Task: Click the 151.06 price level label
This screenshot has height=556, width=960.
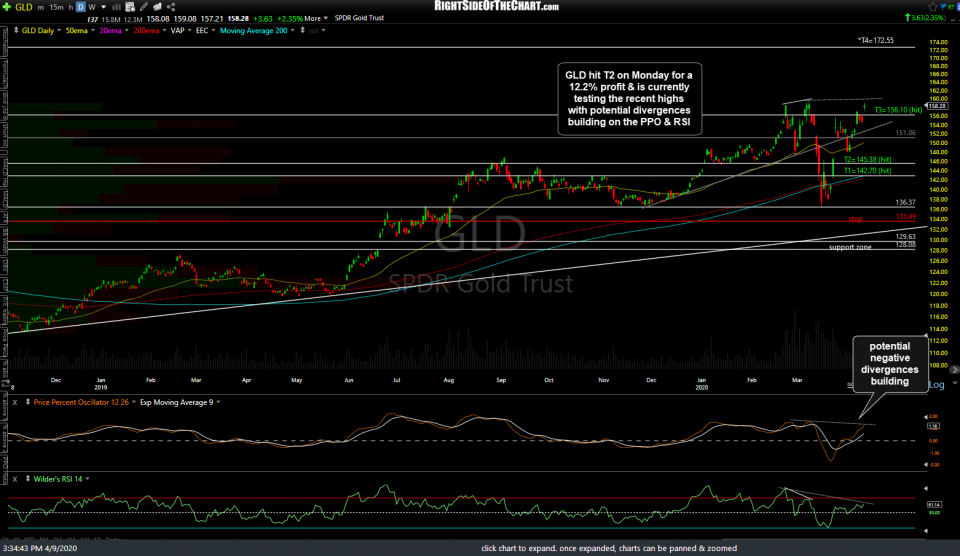Action: click(906, 133)
